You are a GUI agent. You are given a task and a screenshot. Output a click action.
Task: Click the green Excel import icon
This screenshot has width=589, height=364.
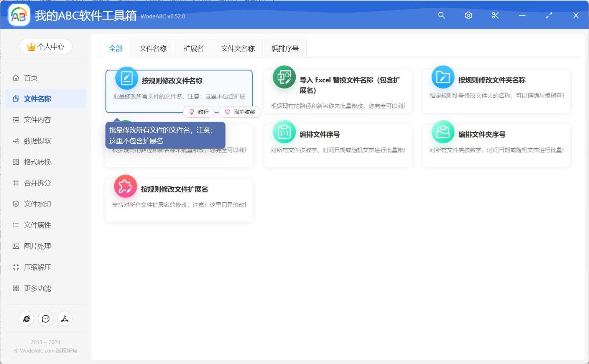[x=284, y=77]
